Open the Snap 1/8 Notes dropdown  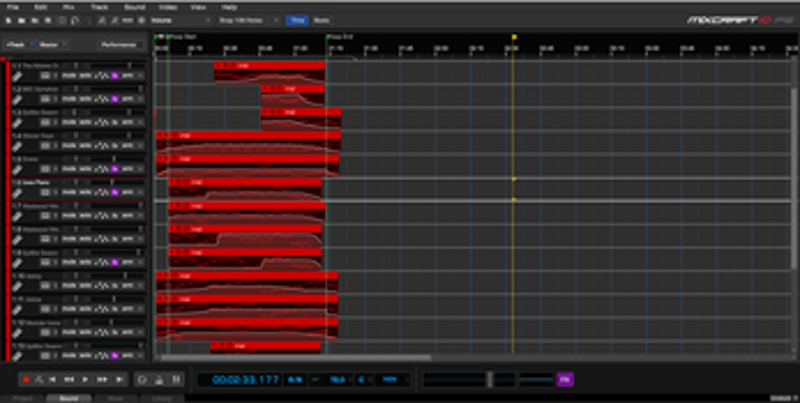(249, 20)
